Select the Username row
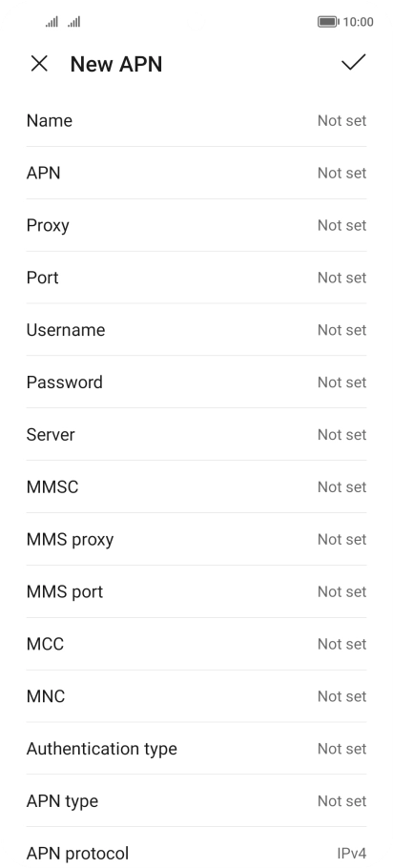The height and width of the screenshot is (868, 393). (196, 330)
